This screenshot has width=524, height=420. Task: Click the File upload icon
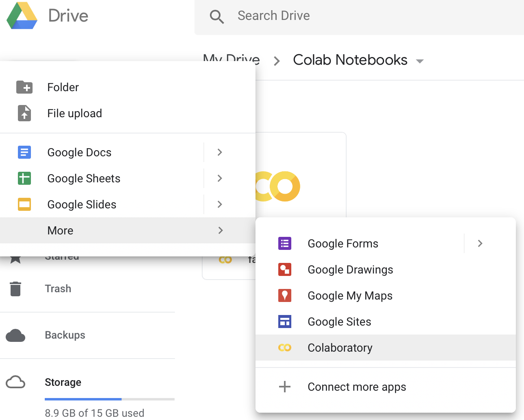click(24, 113)
